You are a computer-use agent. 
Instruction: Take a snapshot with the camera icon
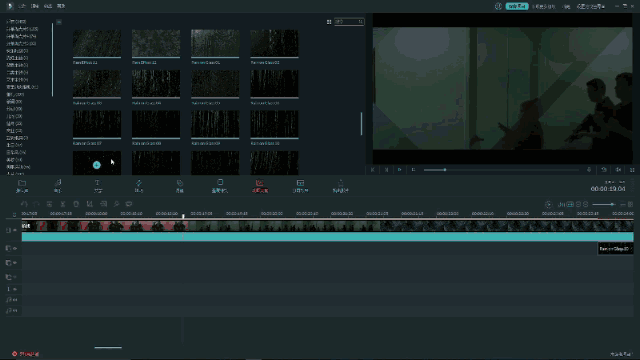[x=604, y=170]
